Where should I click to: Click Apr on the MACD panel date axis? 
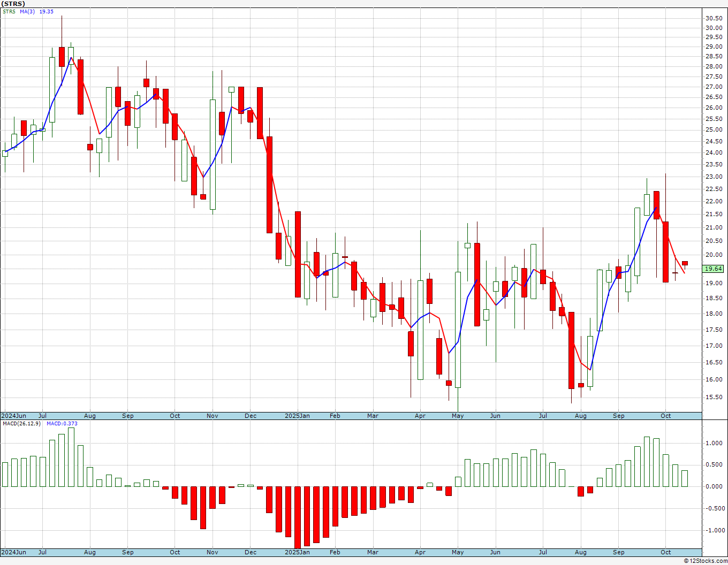point(420,552)
